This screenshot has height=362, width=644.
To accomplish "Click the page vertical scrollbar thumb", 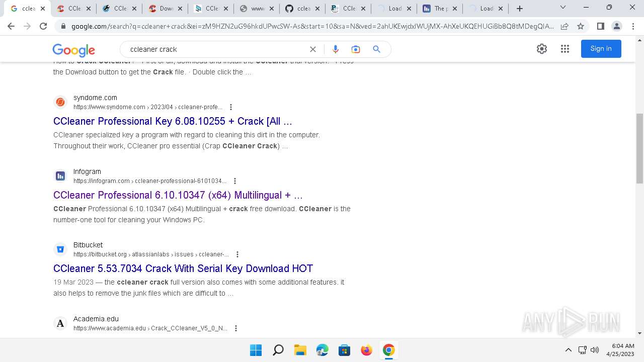I will [639, 149].
